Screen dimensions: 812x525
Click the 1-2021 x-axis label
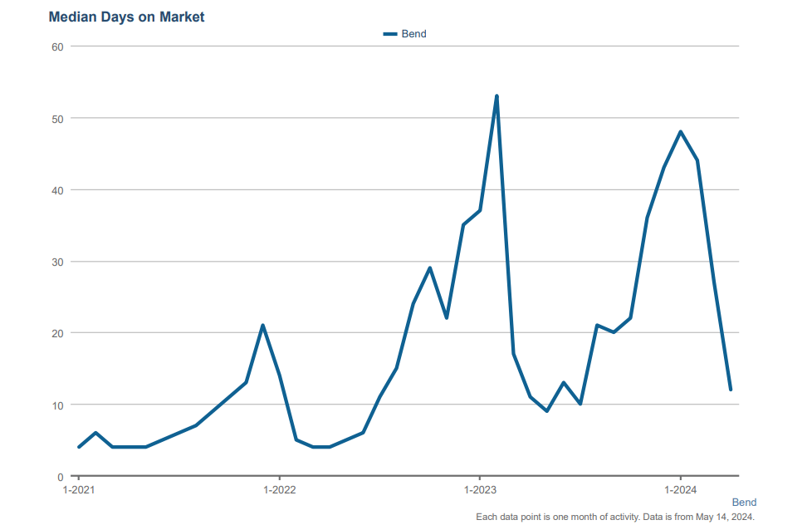(x=79, y=490)
